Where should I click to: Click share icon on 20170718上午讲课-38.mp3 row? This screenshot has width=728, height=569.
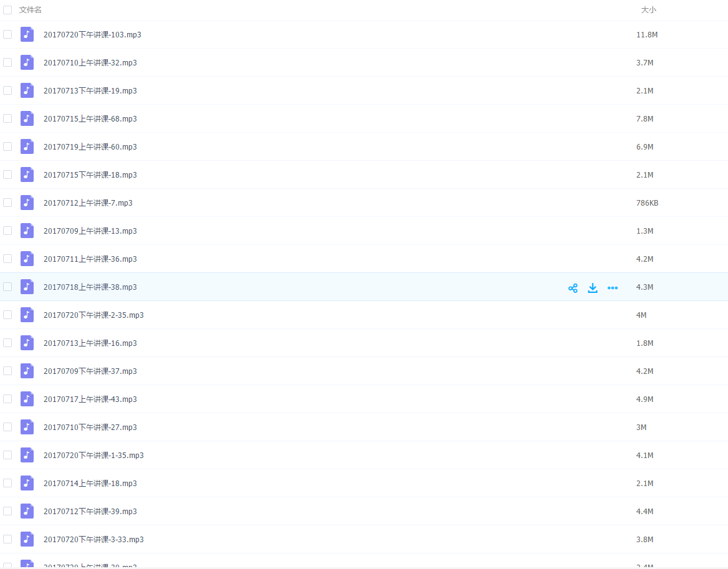coord(573,287)
